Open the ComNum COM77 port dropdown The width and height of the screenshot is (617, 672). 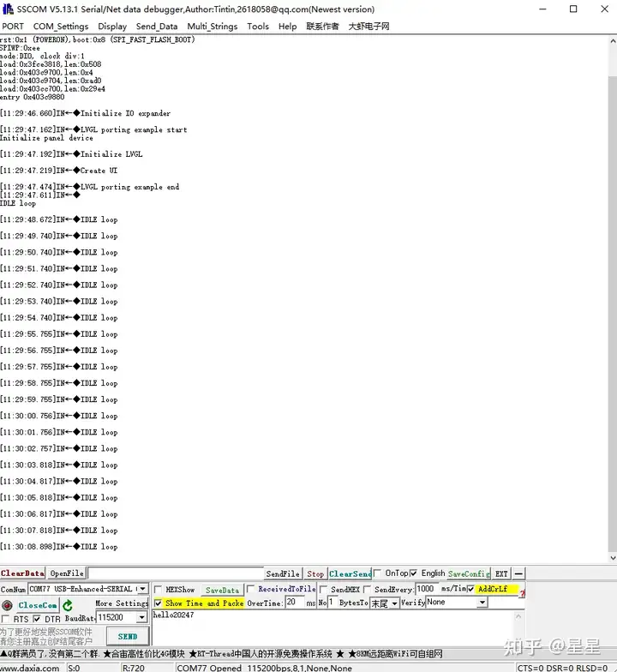pyautogui.click(x=142, y=589)
